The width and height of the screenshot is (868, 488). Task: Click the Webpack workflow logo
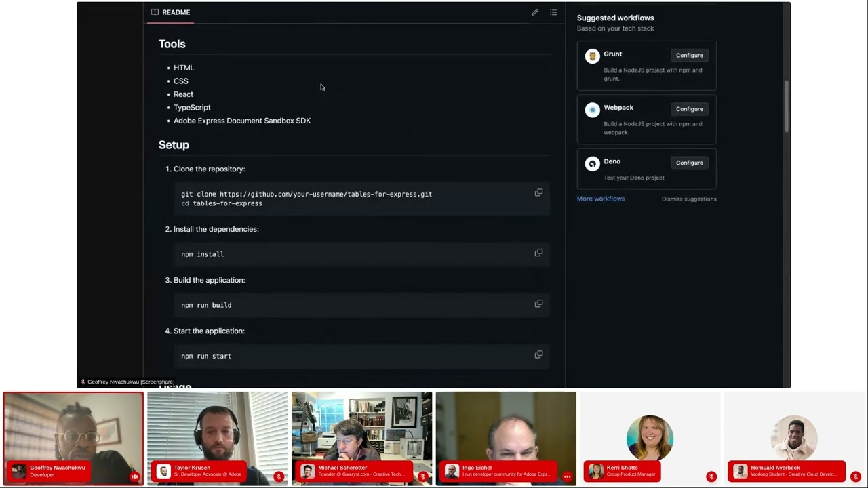click(593, 110)
